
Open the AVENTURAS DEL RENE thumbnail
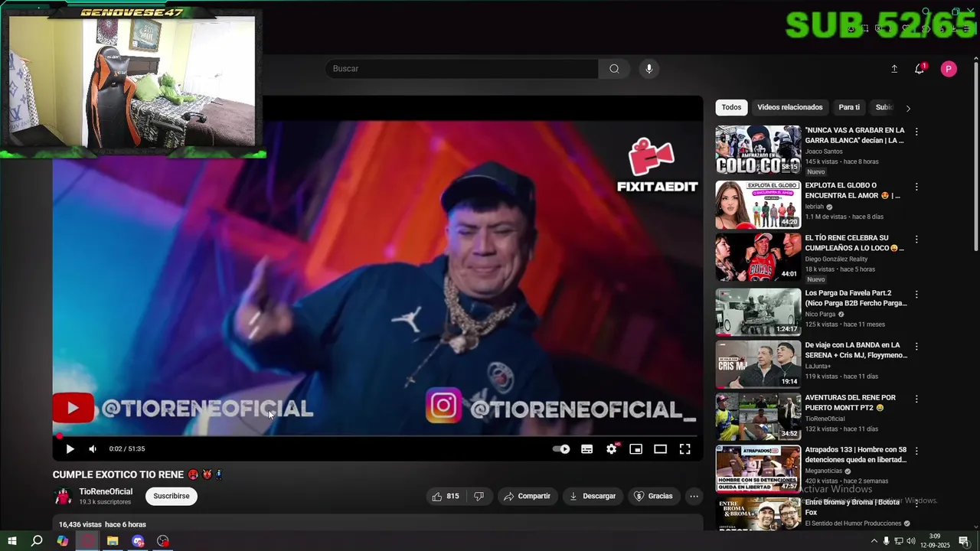[x=758, y=417]
